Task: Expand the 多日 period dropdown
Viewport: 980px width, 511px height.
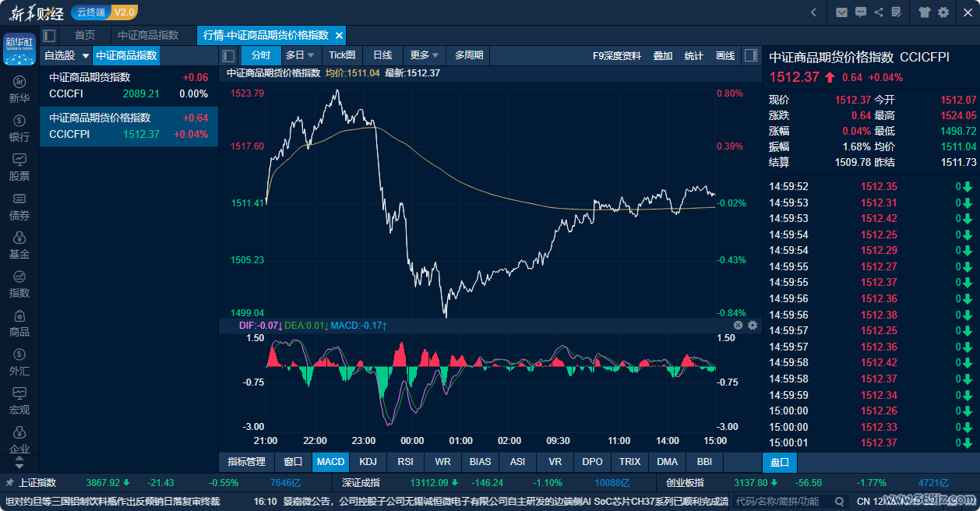Action: point(300,55)
